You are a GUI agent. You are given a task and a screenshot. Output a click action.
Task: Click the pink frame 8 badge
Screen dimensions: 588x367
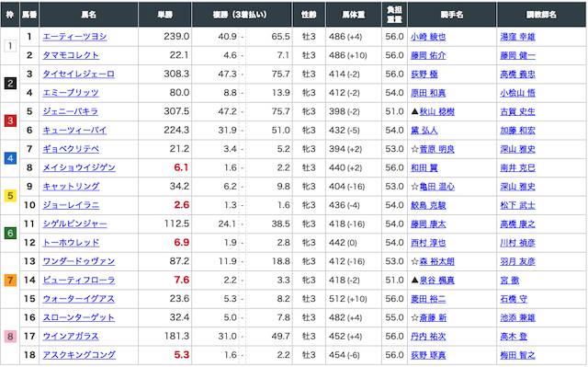(10, 337)
